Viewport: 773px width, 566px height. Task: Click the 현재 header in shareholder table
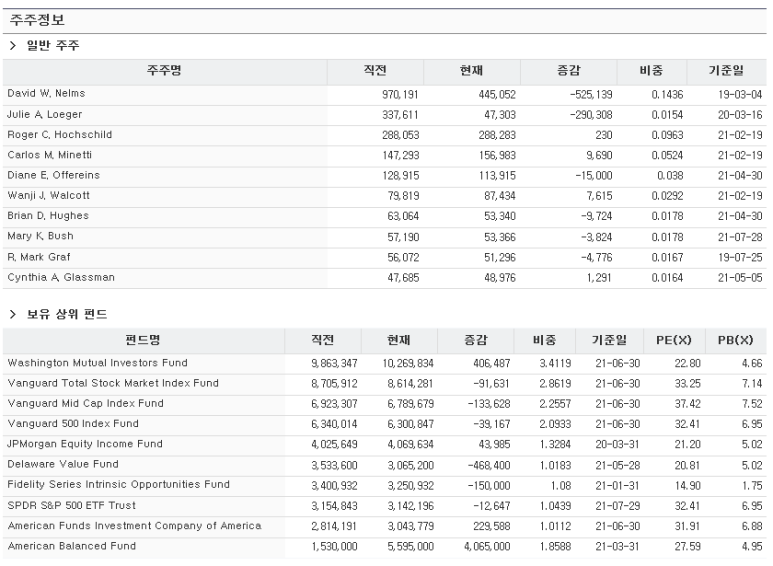tap(471, 71)
